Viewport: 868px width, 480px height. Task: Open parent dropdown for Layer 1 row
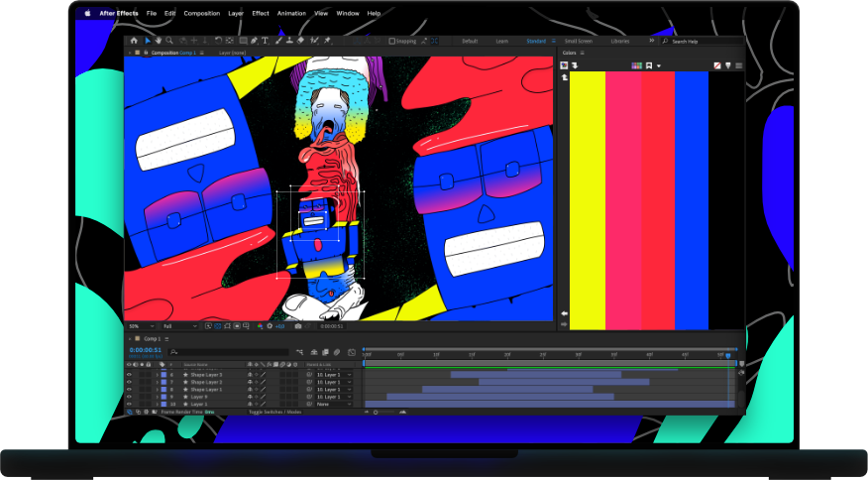tap(334, 404)
